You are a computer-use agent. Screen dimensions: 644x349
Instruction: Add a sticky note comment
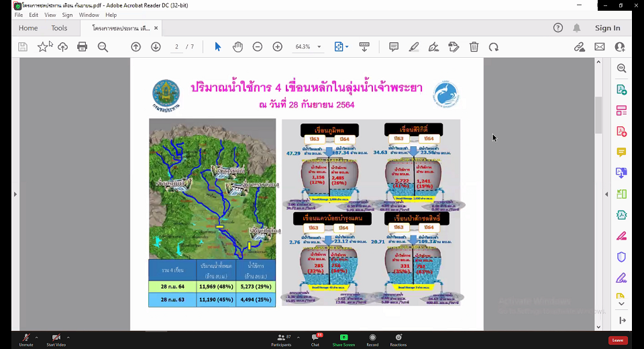pyautogui.click(x=394, y=47)
